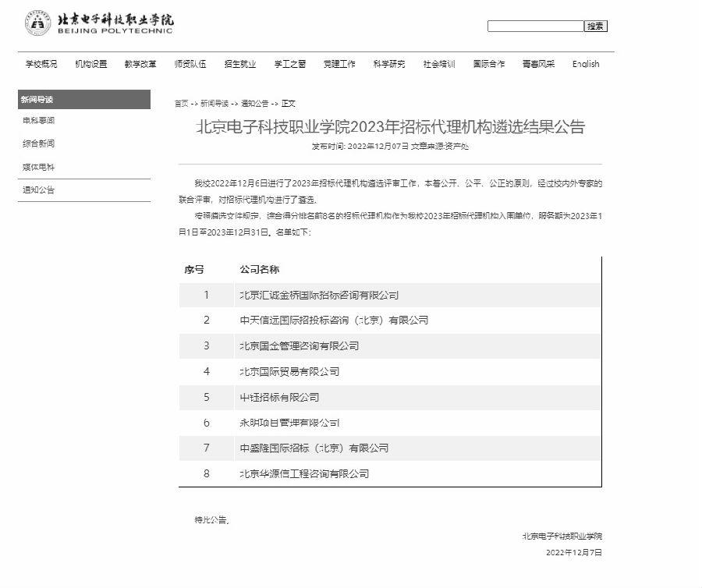Click the 新闻导读 sidebar header

[84, 99]
